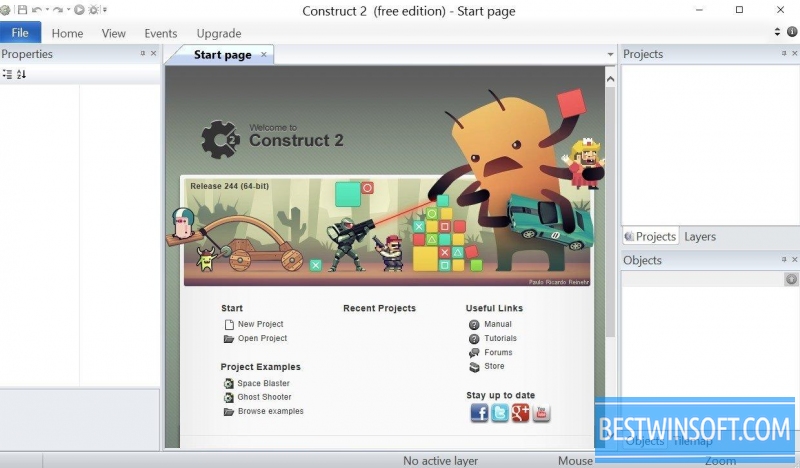Screen dimensions: 800x468
Task: Click the scroll up arrow on Start page
Action: pyautogui.click(x=610, y=79)
